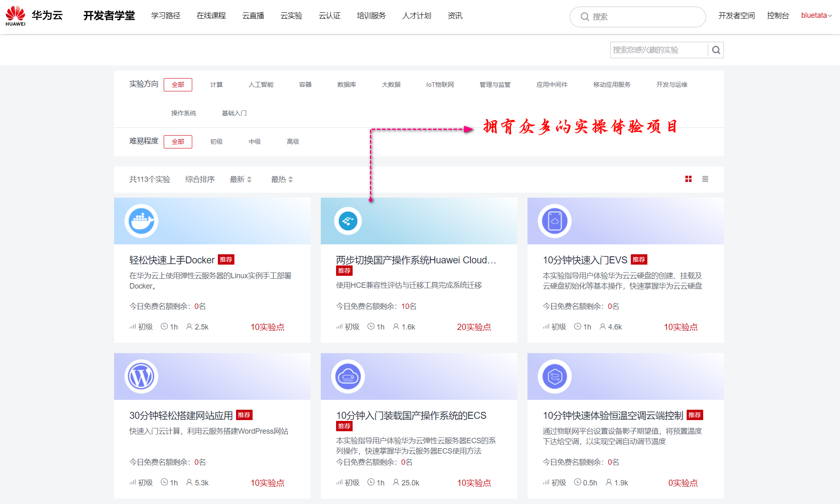Screen dimensions: 840x504
Task: Open 云实验 in the top navigation
Action: 291,16
